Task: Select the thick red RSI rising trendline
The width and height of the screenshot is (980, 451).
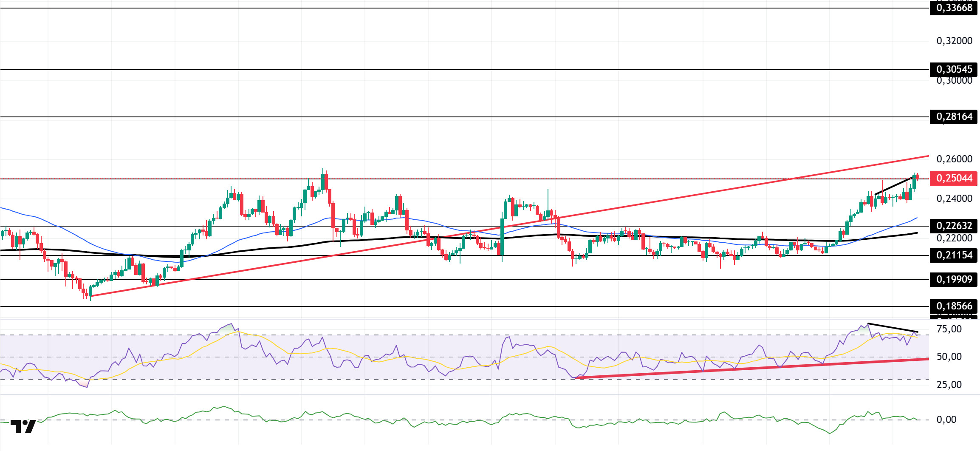Action: (752, 368)
